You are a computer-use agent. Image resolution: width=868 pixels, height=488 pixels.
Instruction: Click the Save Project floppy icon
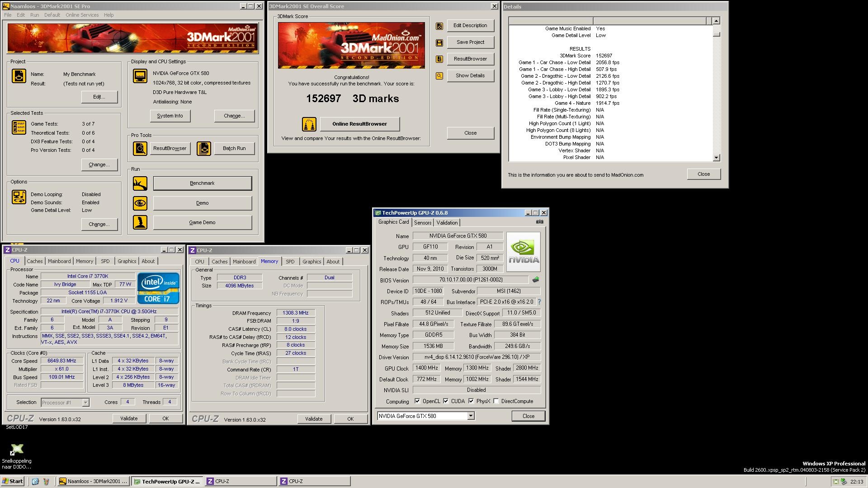[x=439, y=42]
